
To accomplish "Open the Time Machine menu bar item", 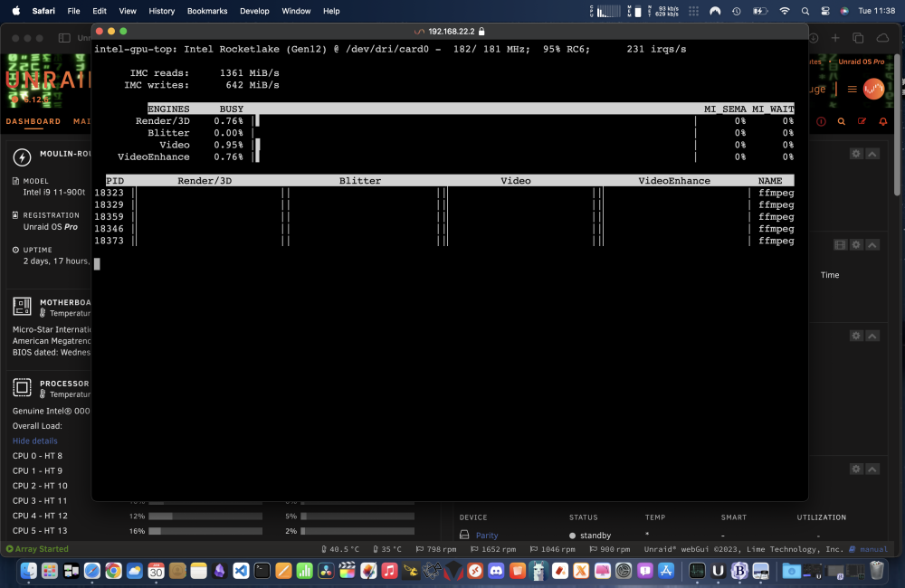I will [x=737, y=11].
